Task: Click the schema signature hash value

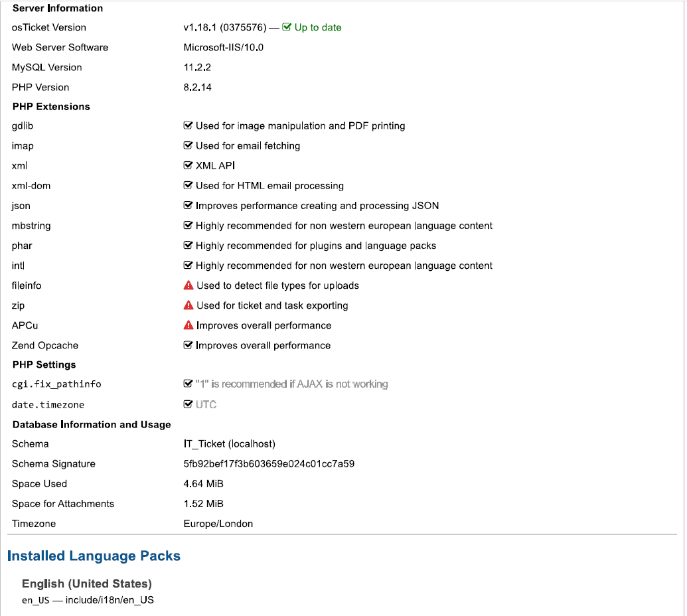Action: (x=269, y=464)
